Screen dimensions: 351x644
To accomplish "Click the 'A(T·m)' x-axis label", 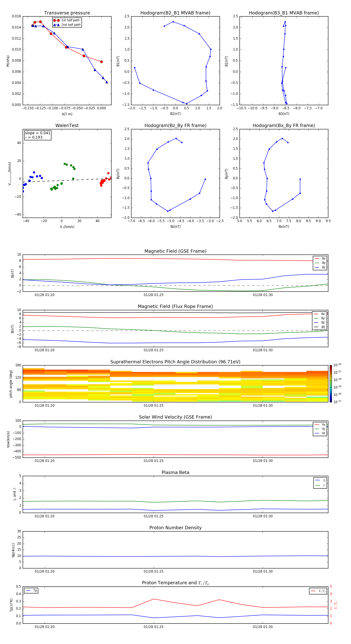I will (x=67, y=114).
